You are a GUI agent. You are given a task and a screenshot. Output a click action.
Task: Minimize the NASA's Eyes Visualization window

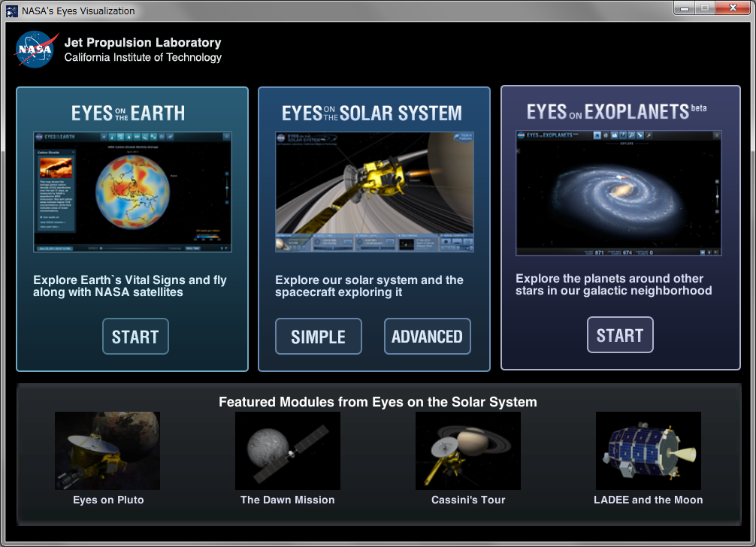tap(685, 8)
